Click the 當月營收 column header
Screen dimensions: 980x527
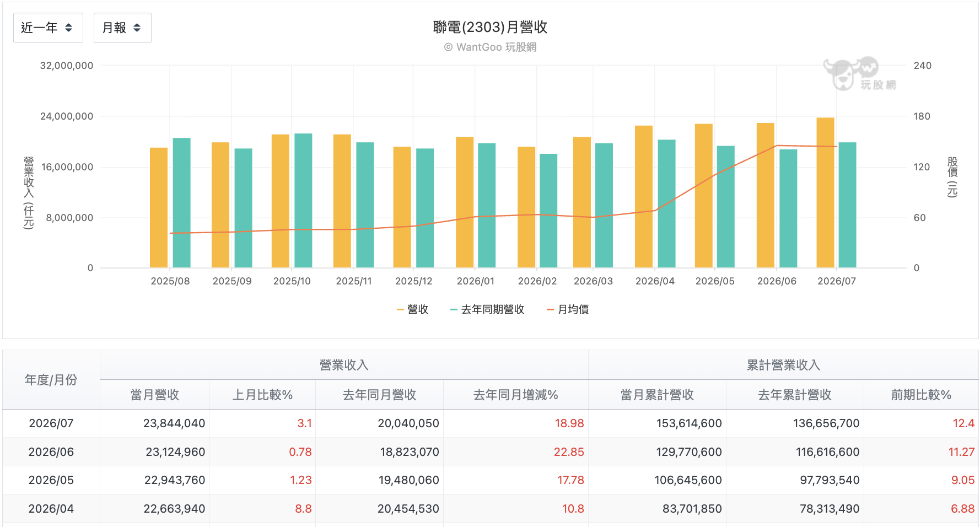(155, 395)
